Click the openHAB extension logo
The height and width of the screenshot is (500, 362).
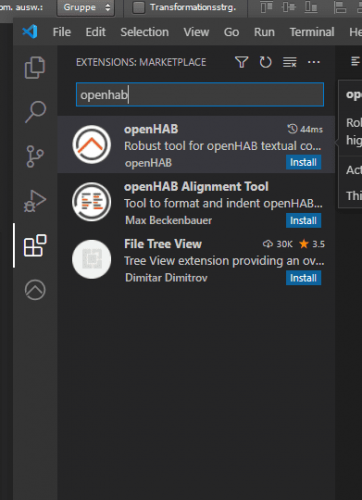click(92, 144)
